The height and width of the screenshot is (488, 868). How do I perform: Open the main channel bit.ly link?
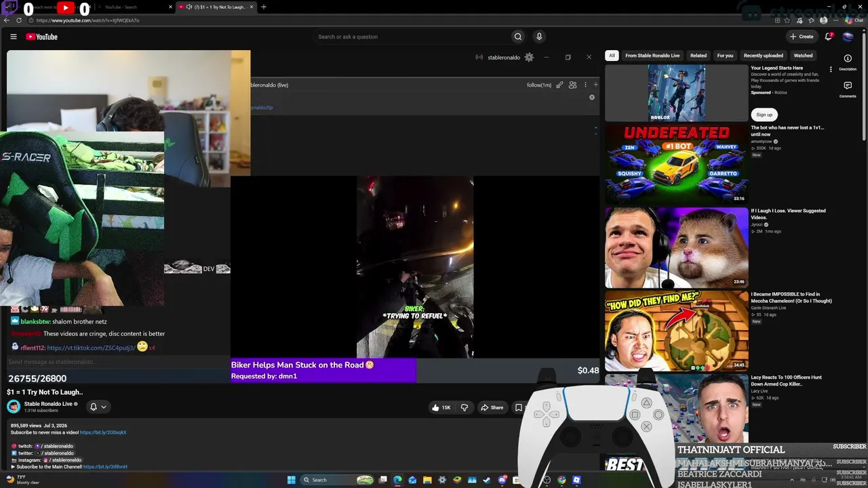pyautogui.click(x=105, y=467)
